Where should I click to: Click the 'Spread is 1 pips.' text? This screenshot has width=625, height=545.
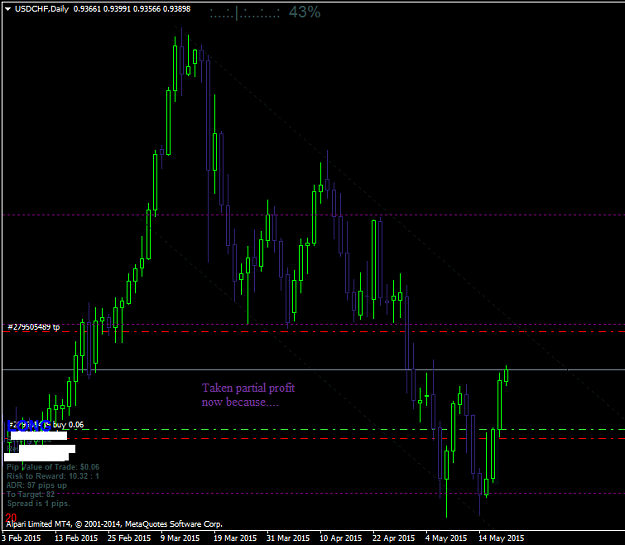pyautogui.click(x=38, y=504)
